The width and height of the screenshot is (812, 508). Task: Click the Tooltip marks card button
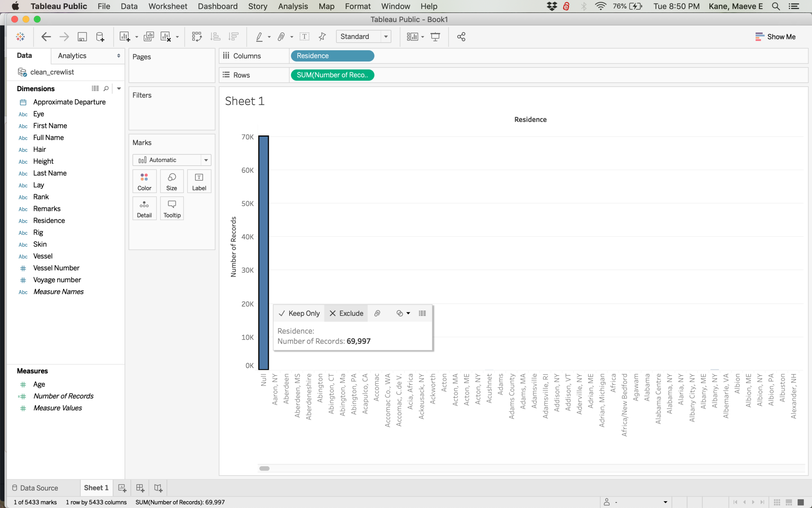172,208
